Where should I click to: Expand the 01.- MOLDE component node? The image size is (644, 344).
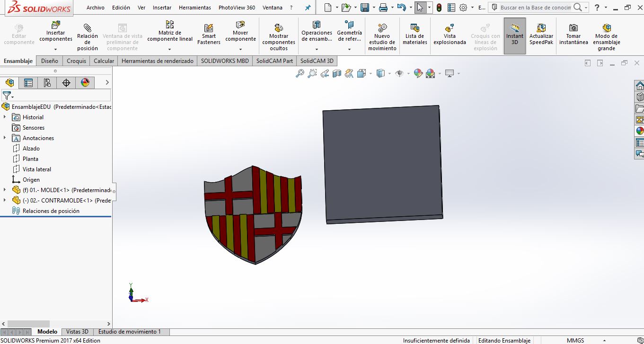[x=5, y=190]
